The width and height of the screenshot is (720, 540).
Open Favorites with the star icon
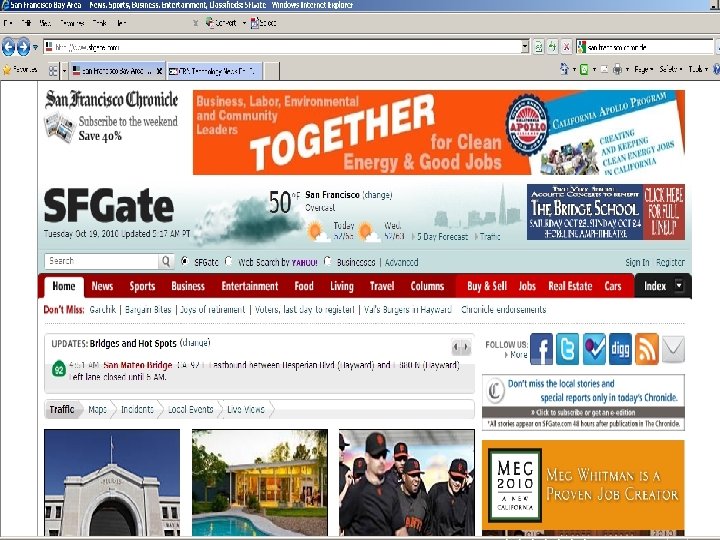pyautogui.click(x=7, y=70)
